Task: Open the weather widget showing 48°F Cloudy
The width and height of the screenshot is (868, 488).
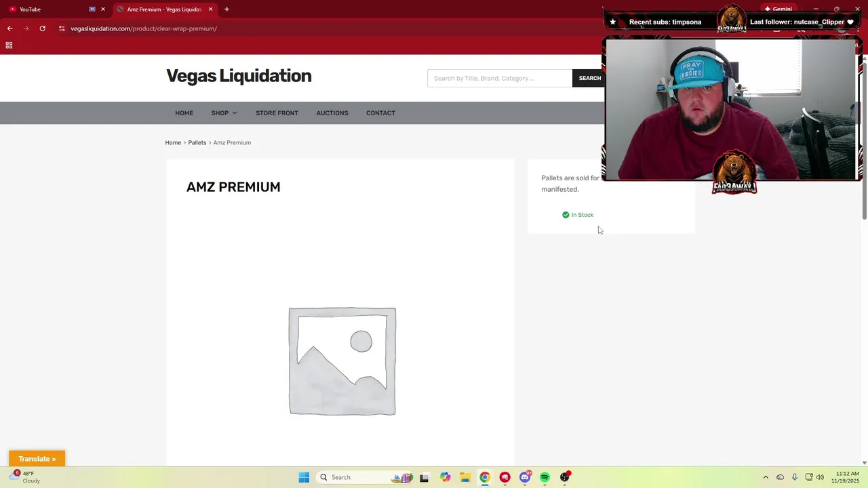Action: pyautogui.click(x=25, y=477)
